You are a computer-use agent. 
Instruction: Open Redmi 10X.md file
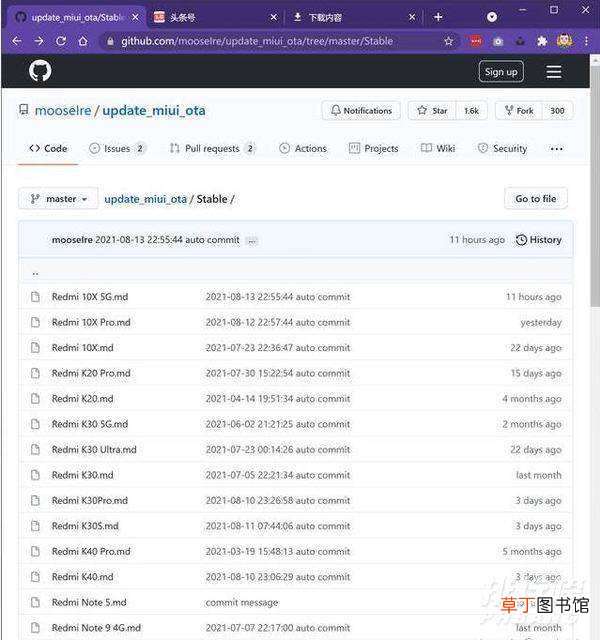(82, 348)
